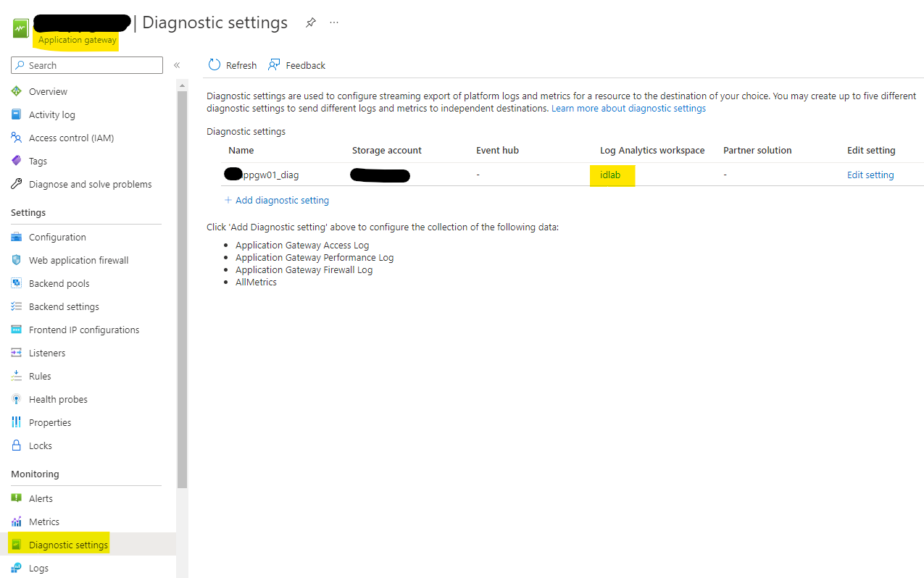
Task: Click the Locks padlock icon
Action: (x=17, y=445)
